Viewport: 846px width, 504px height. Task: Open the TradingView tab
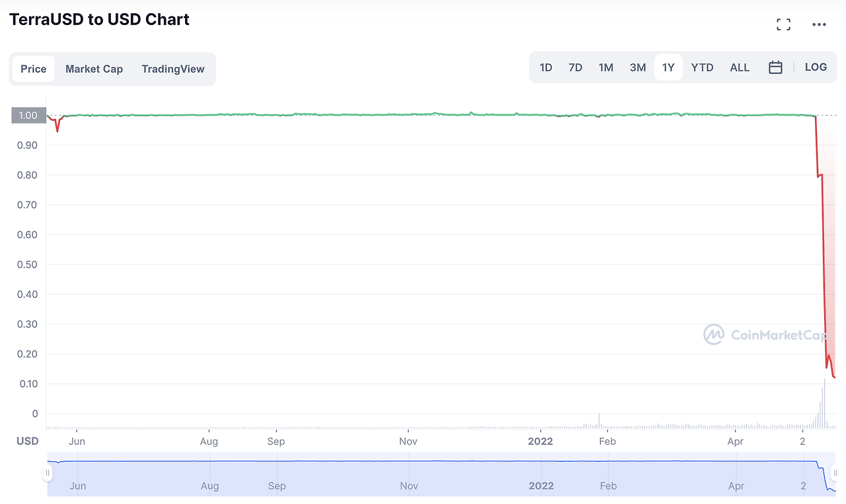coord(173,69)
